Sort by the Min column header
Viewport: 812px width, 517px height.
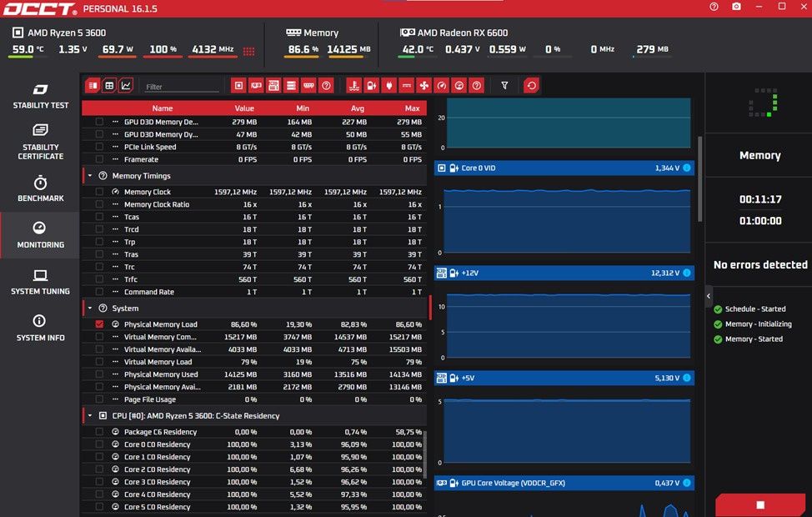(303, 108)
